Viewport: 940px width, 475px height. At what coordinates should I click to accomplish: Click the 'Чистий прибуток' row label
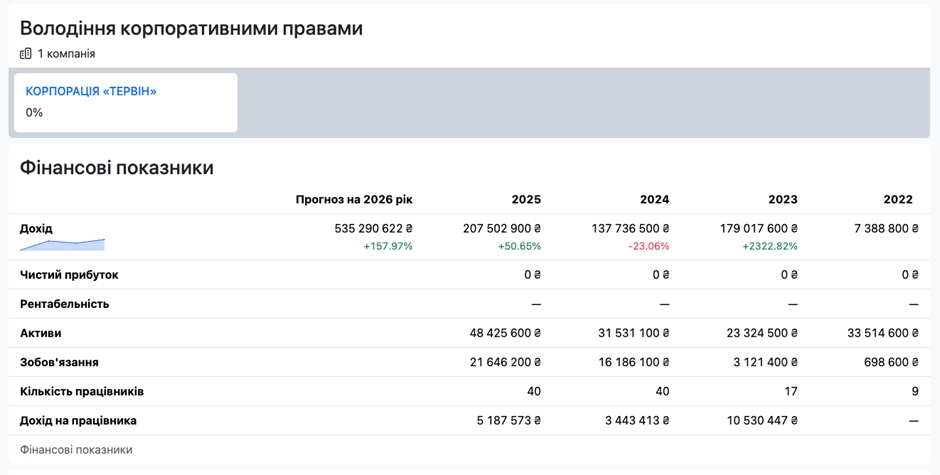coord(69,274)
